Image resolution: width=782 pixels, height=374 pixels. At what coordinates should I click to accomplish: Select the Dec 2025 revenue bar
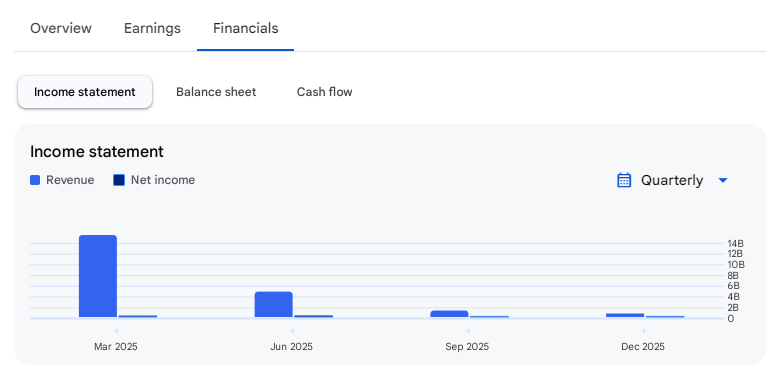(x=625, y=315)
